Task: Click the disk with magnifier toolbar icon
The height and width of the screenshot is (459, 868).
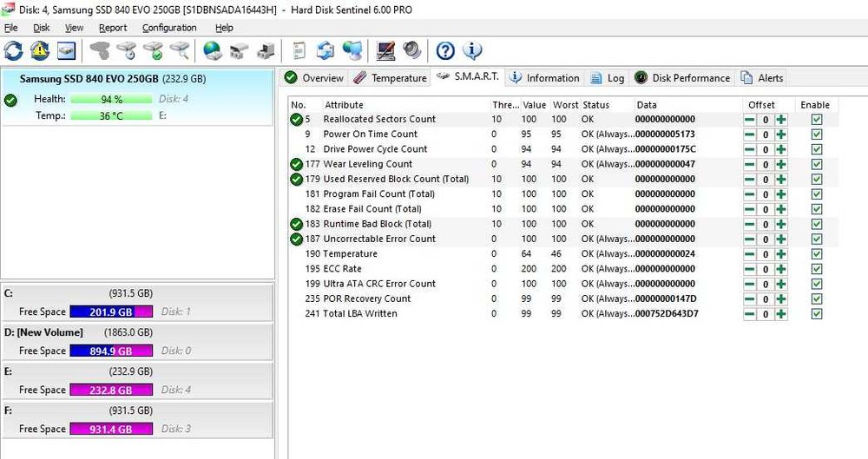Action: (180, 51)
